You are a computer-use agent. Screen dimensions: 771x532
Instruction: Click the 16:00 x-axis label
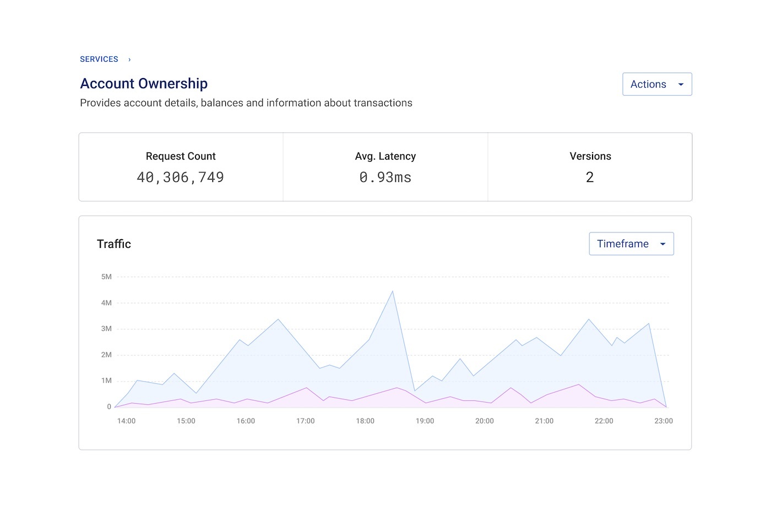pyautogui.click(x=246, y=421)
